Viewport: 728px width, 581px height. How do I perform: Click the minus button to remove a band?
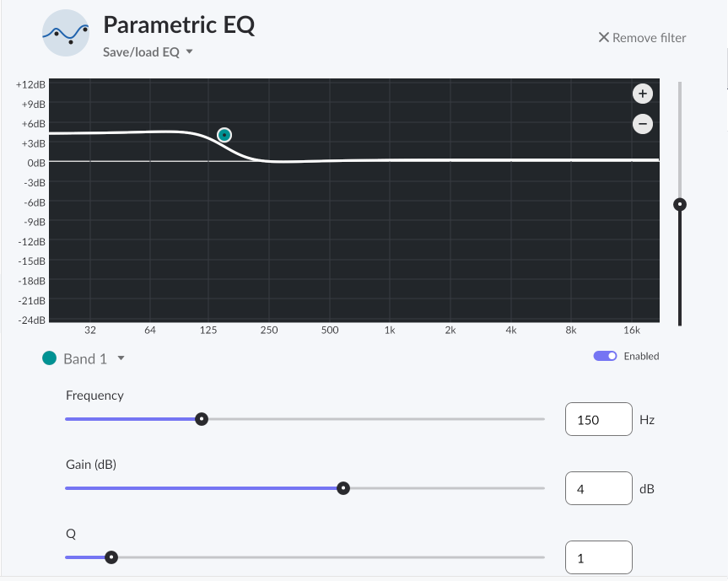[643, 124]
